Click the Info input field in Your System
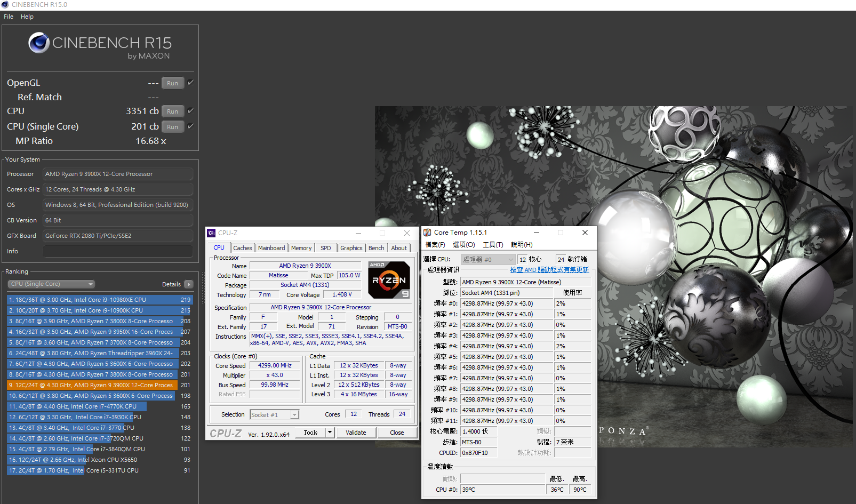The height and width of the screenshot is (504, 856). [118, 251]
